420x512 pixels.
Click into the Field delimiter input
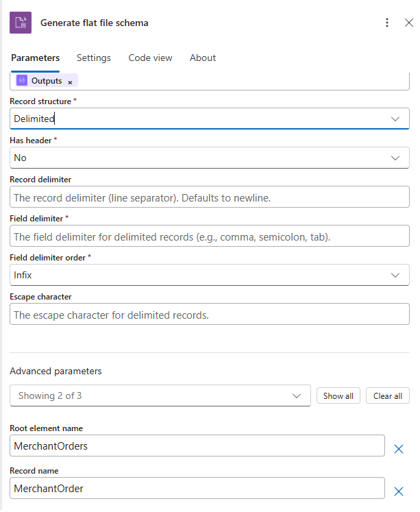(210, 236)
